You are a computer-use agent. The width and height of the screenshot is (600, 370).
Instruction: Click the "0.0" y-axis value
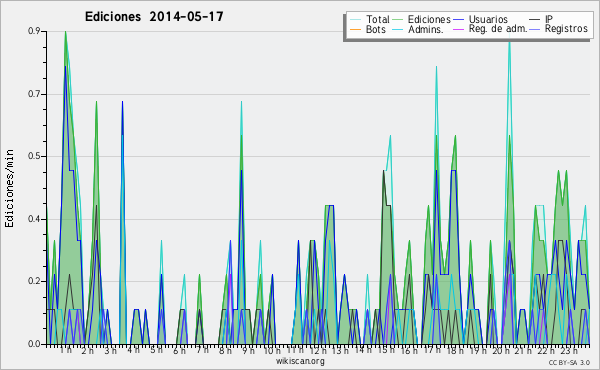coord(34,344)
